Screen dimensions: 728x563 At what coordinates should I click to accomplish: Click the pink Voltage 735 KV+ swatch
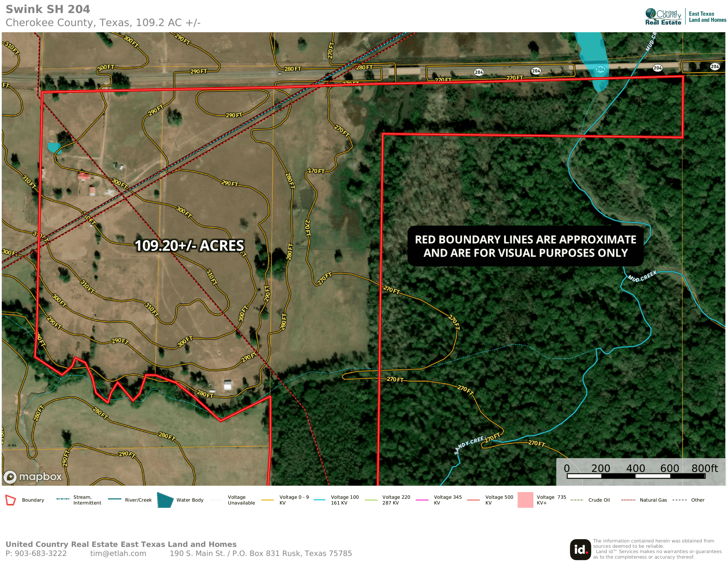pyautogui.click(x=525, y=499)
